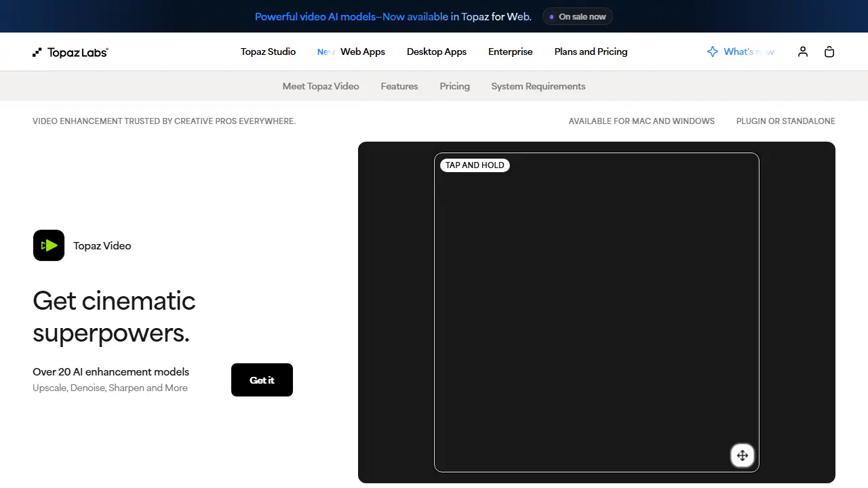Click the green Topaz Video app icon
Screen dimensions: 868x488
click(x=49, y=245)
